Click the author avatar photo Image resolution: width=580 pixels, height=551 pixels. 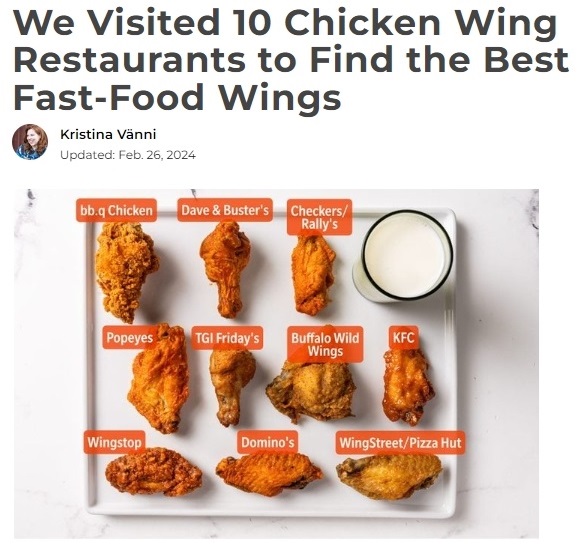coord(30,142)
